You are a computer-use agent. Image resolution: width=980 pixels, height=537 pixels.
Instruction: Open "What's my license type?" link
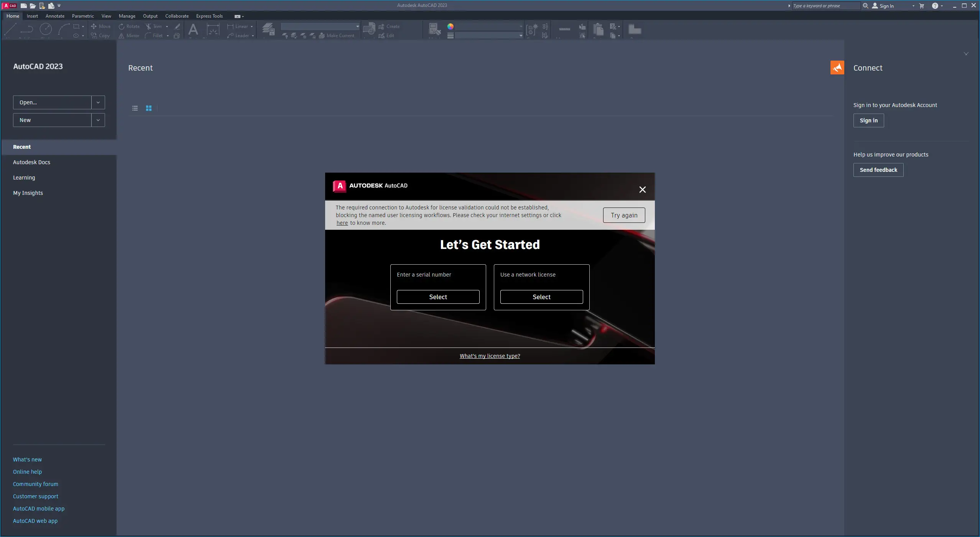490,356
